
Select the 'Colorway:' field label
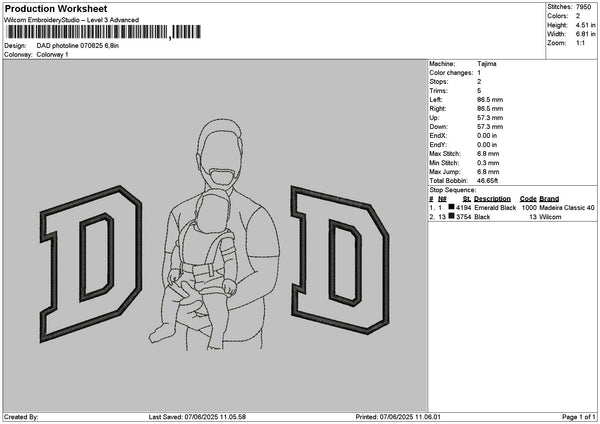pos(18,55)
